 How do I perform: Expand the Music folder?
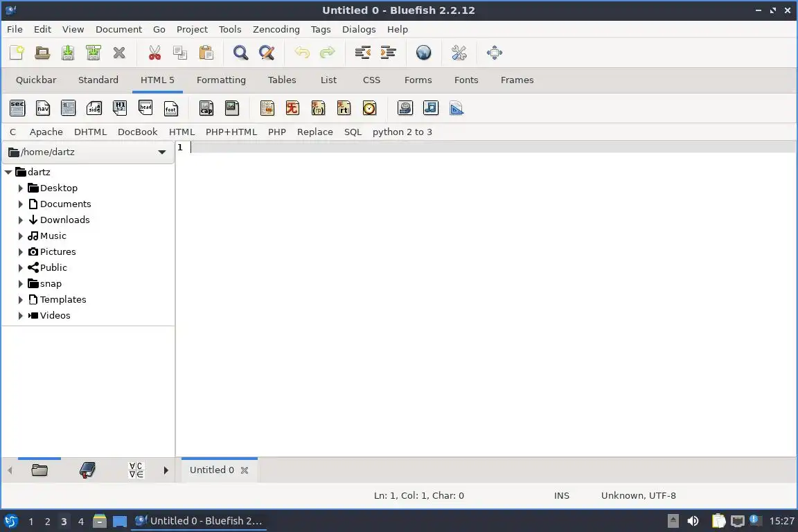[20, 236]
